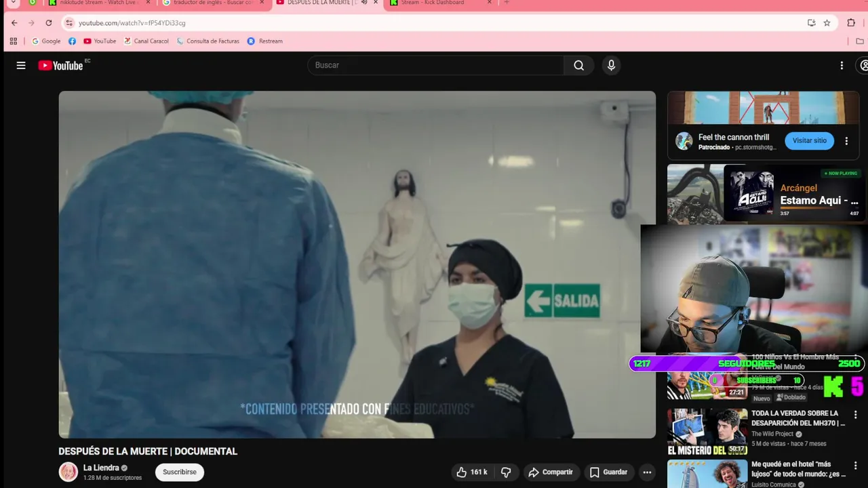Click the Guardar save button

tap(608, 472)
